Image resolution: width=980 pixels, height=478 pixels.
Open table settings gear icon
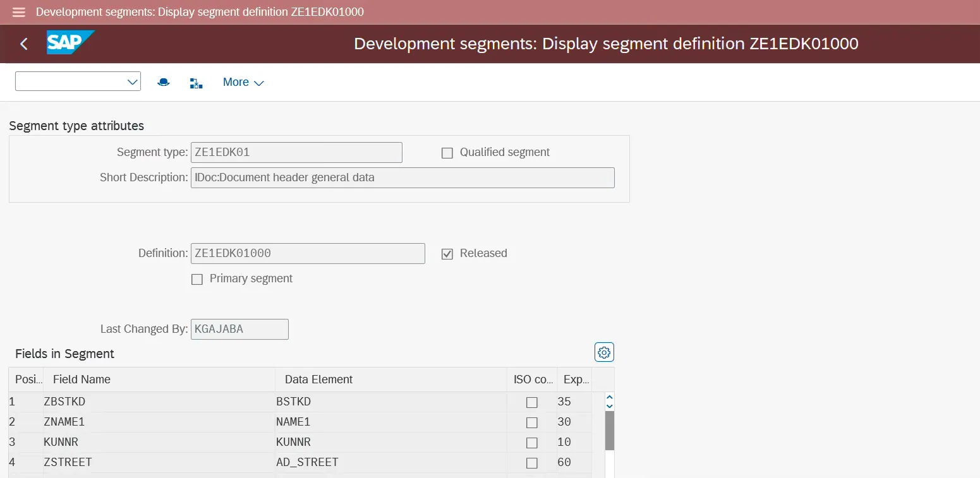point(604,352)
